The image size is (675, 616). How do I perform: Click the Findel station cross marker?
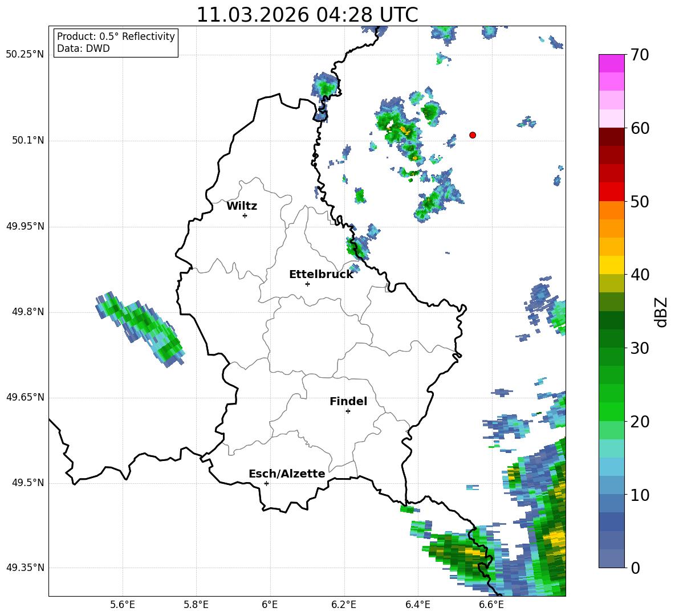click(348, 411)
